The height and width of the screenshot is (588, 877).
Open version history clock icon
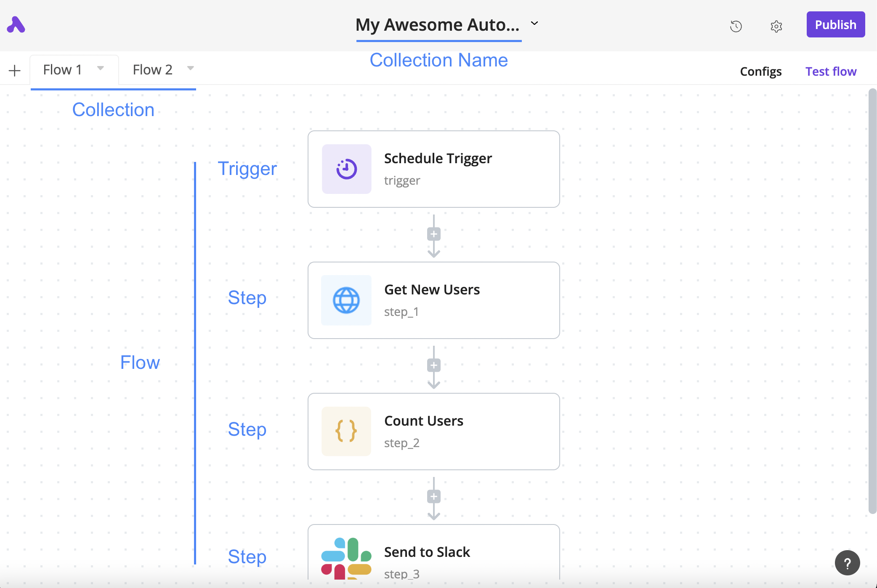coord(736,26)
